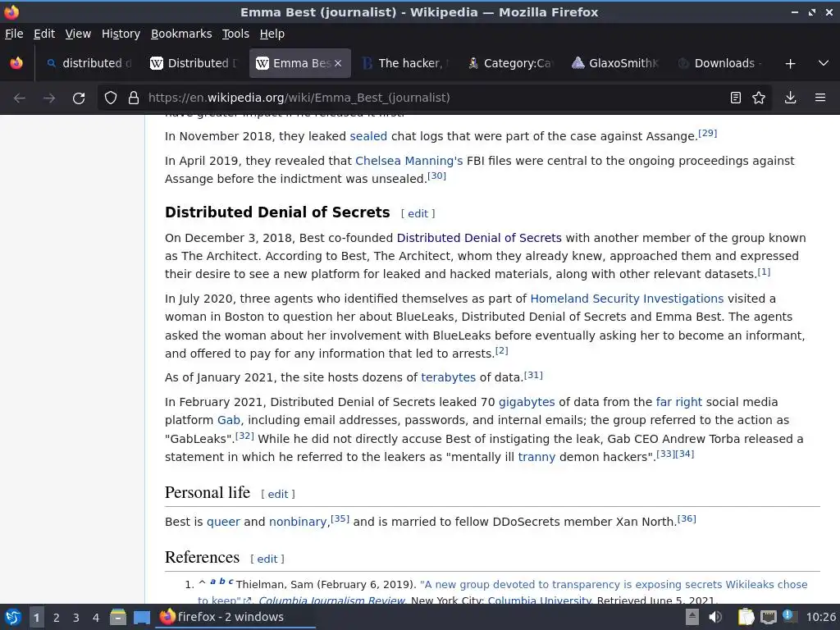This screenshot has height=630, width=840.
Task: Open the Bookmarks menu
Action: (x=181, y=34)
